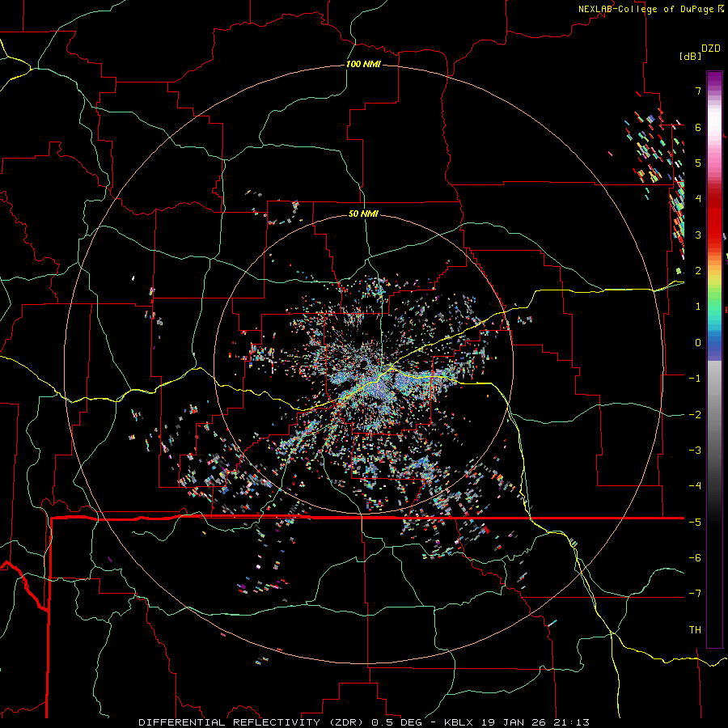This screenshot has height=728, width=728.
Task: Click the -3 value on color scale
Action: tap(695, 451)
